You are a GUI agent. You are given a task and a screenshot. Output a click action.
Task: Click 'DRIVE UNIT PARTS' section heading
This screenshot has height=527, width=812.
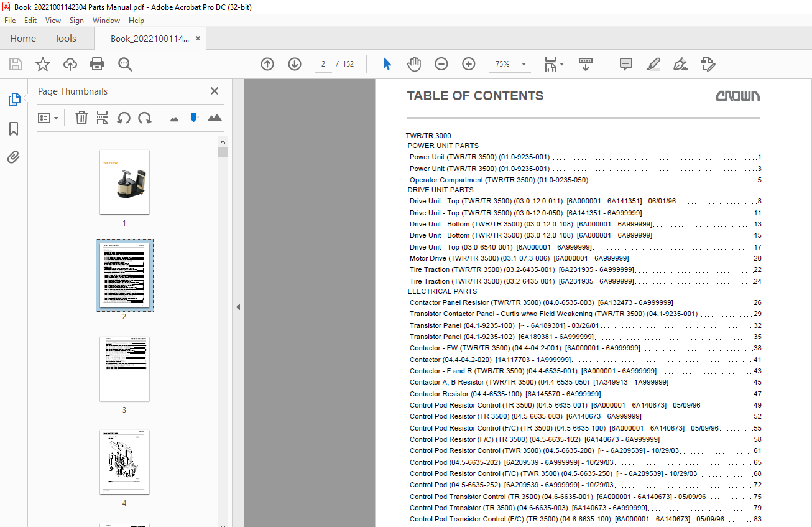440,190
